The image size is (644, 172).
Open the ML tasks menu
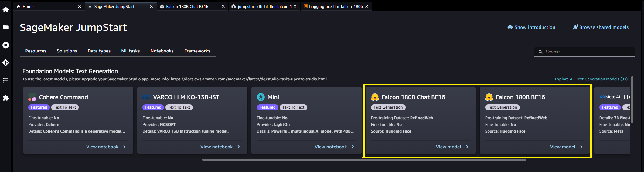click(x=131, y=51)
